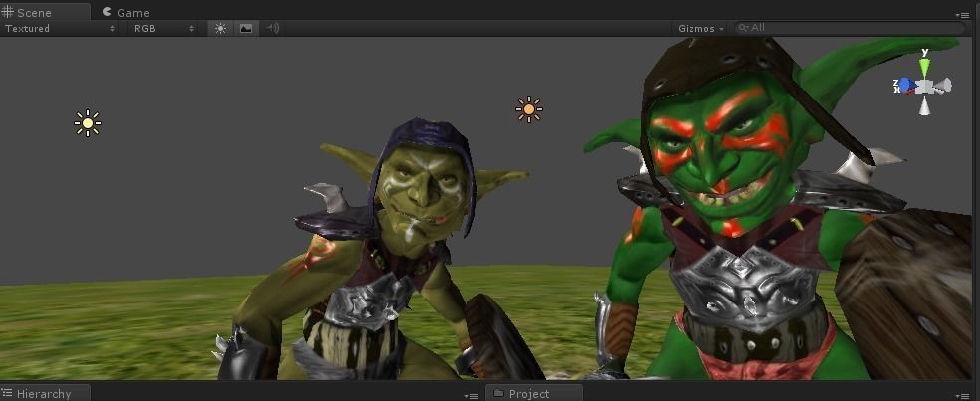Click the blue Z axis cone
This screenshot has width=980, height=401.
click(905, 85)
